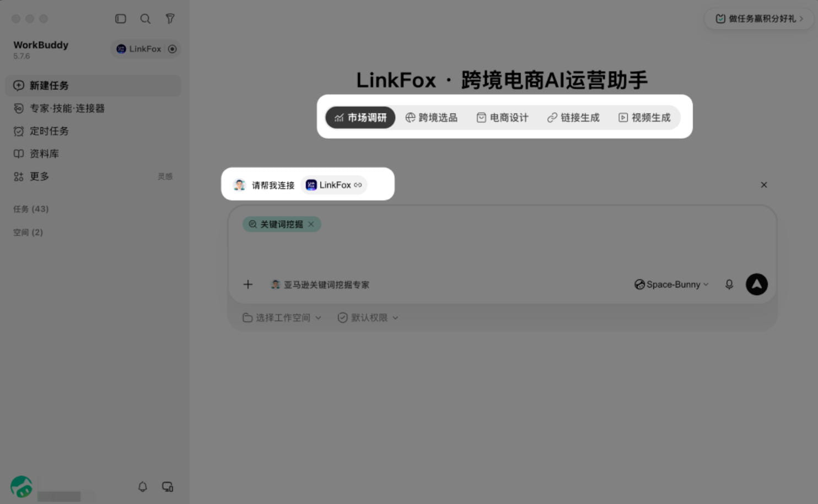Open 更多 in the sidebar
The height and width of the screenshot is (504, 818).
pyautogui.click(x=39, y=176)
